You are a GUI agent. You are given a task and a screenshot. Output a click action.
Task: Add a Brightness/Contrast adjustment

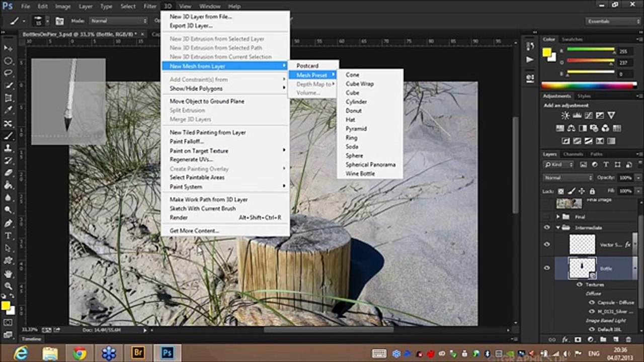(566, 116)
